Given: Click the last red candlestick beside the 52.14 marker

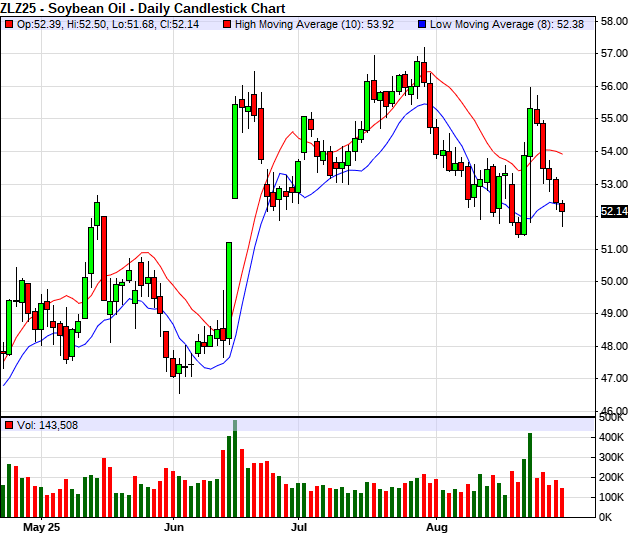Looking at the screenshot, I should pos(562,207).
